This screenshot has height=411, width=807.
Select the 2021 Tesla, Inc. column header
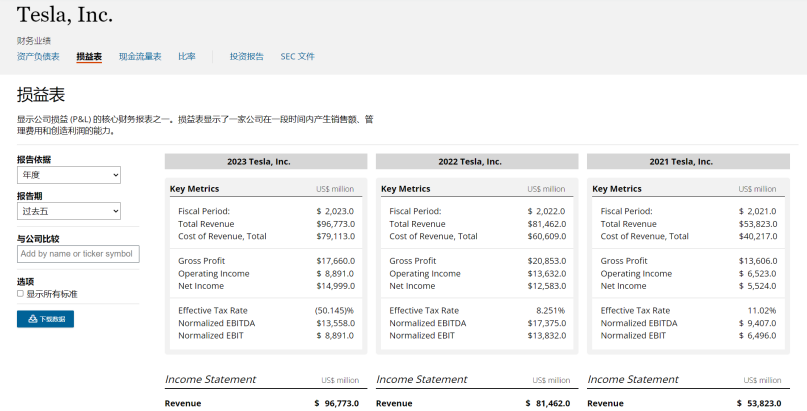(688, 162)
